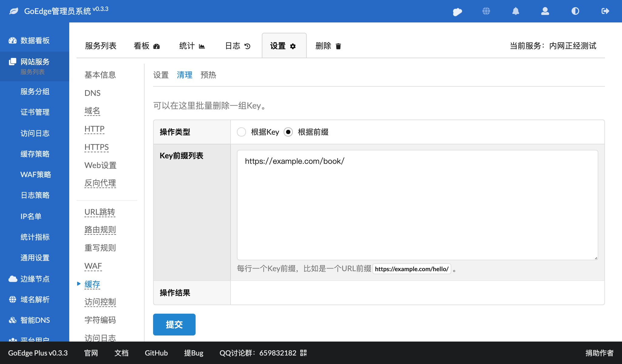622x364 pixels.
Task: Go to WAF策略 in sidebar
Action: coord(36,174)
